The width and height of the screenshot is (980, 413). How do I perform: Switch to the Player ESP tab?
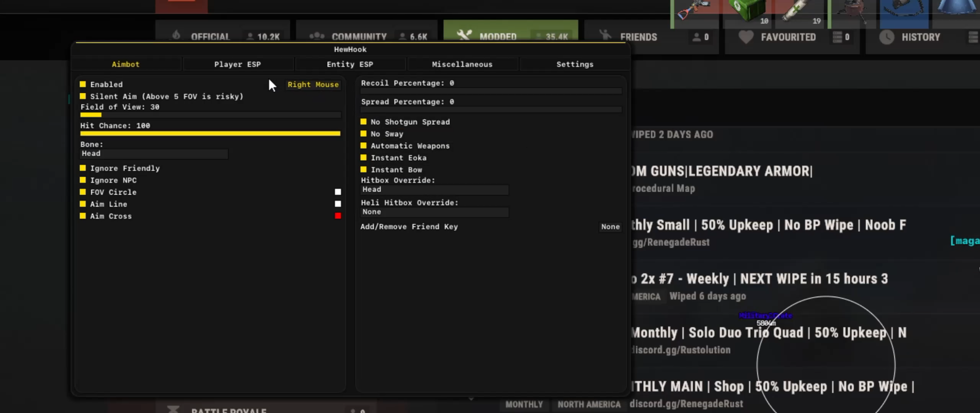(238, 64)
